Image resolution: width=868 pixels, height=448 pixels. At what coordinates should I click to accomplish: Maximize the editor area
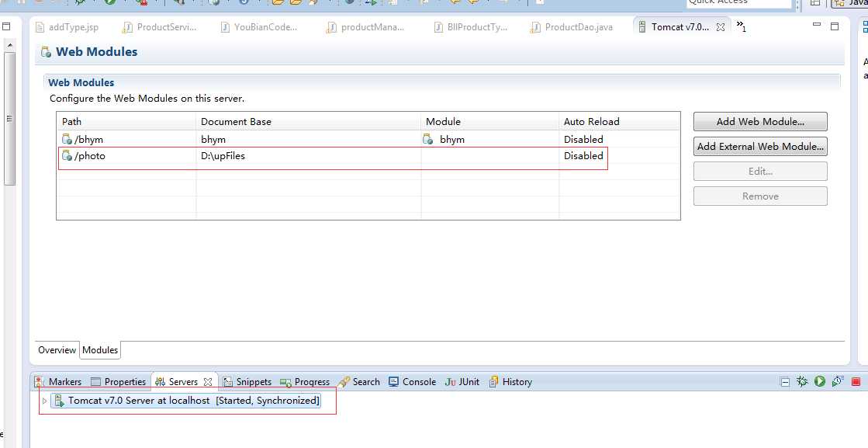coord(835,26)
